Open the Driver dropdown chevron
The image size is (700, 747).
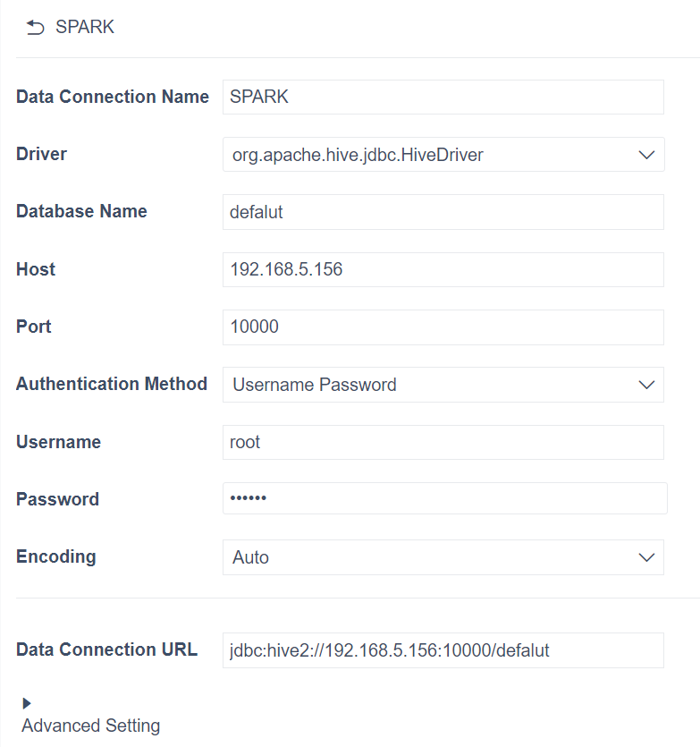point(645,154)
